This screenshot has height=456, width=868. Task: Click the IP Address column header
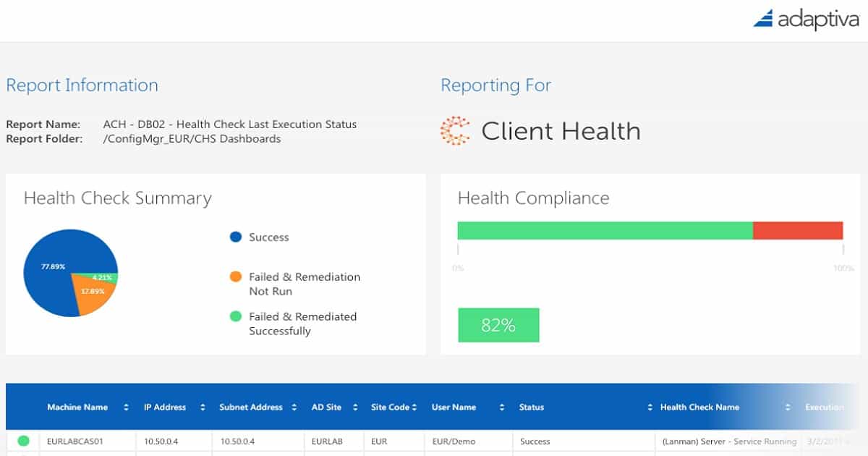pyautogui.click(x=165, y=408)
